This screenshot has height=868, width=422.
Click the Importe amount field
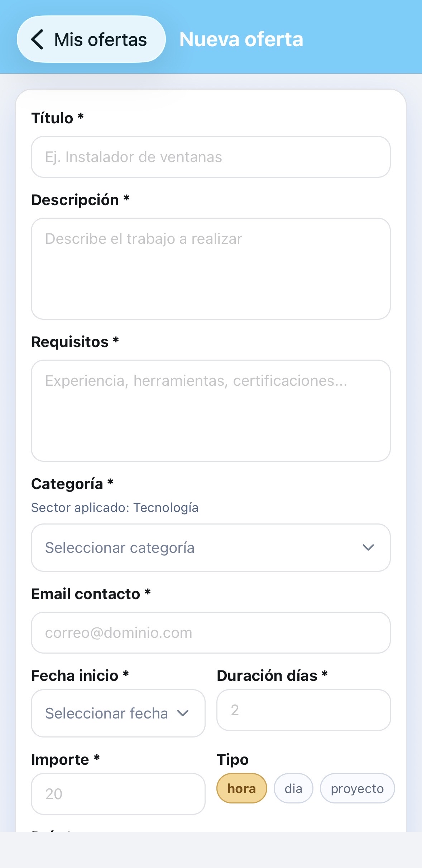coord(118,794)
